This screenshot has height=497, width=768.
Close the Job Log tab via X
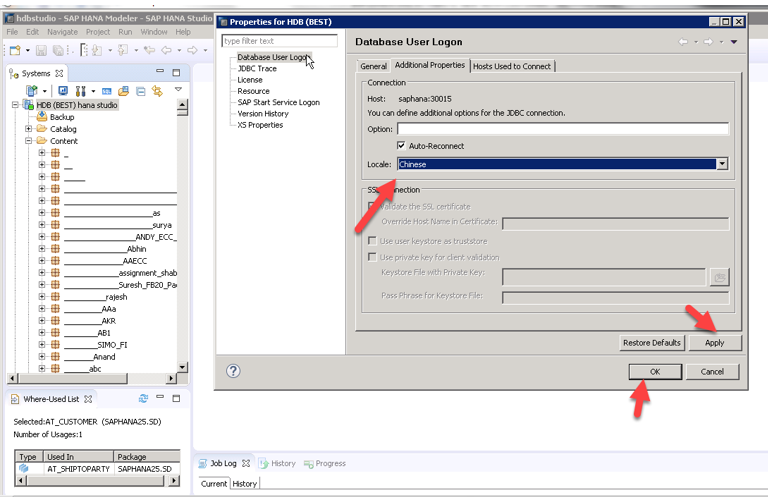coord(246,463)
